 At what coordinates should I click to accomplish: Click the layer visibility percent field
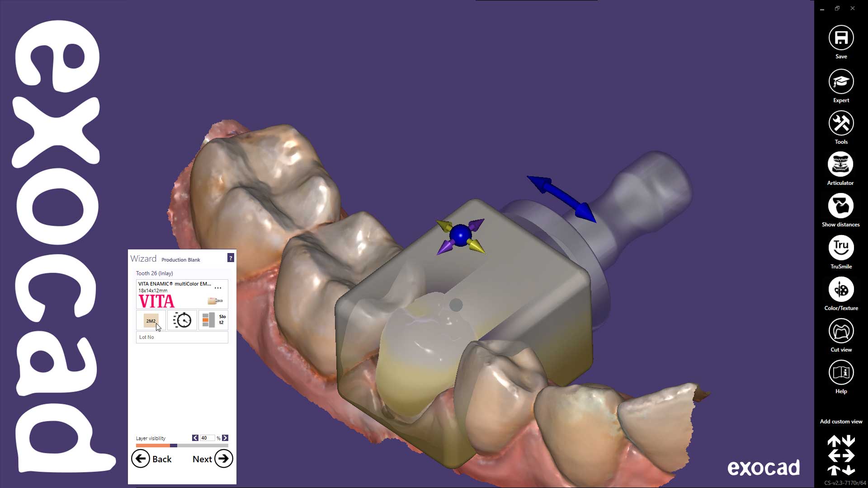(x=208, y=438)
